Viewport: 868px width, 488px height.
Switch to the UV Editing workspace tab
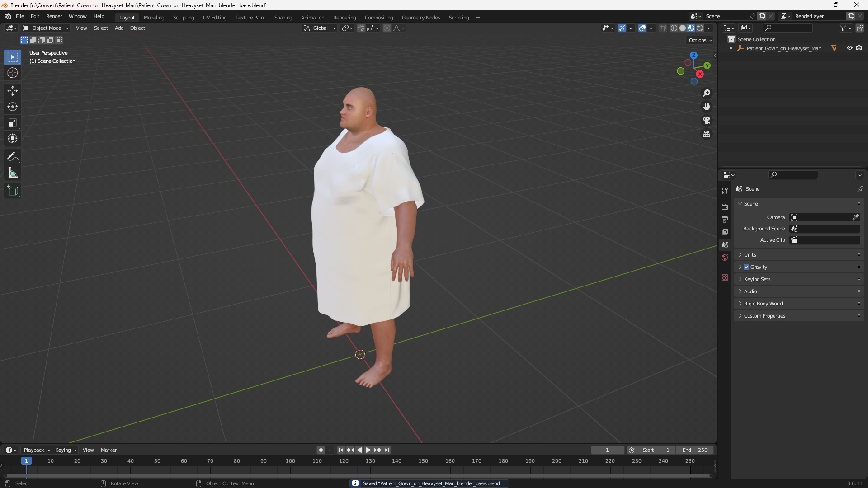(215, 18)
